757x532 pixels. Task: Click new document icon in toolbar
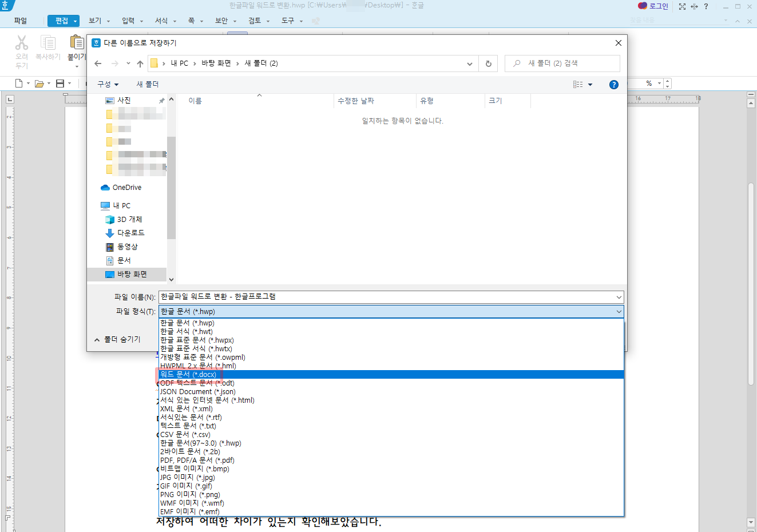coord(19,84)
